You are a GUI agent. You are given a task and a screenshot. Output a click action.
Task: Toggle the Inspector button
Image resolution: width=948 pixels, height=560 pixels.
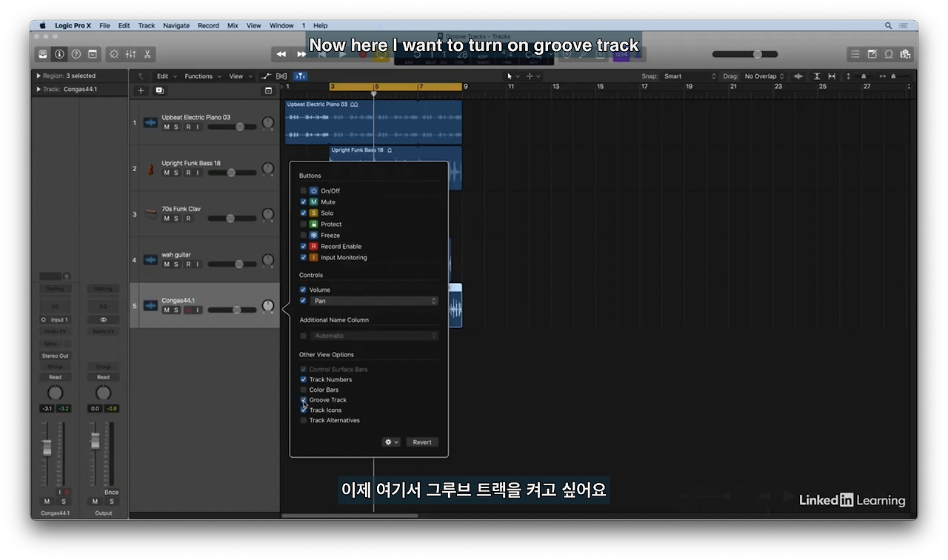pyautogui.click(x=59, y=54)
